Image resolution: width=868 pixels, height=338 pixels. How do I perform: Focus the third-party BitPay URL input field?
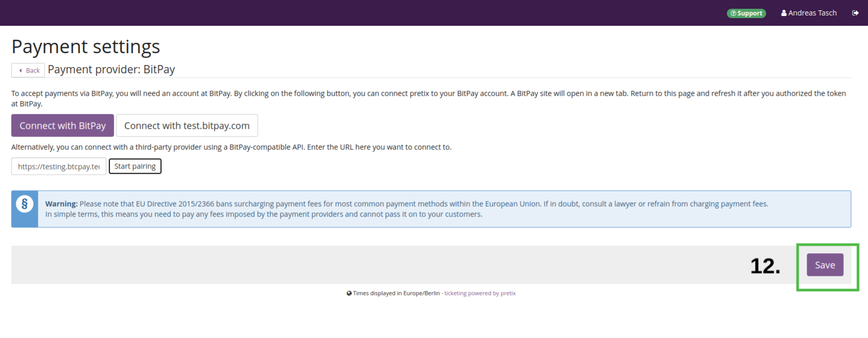(59, 166)
